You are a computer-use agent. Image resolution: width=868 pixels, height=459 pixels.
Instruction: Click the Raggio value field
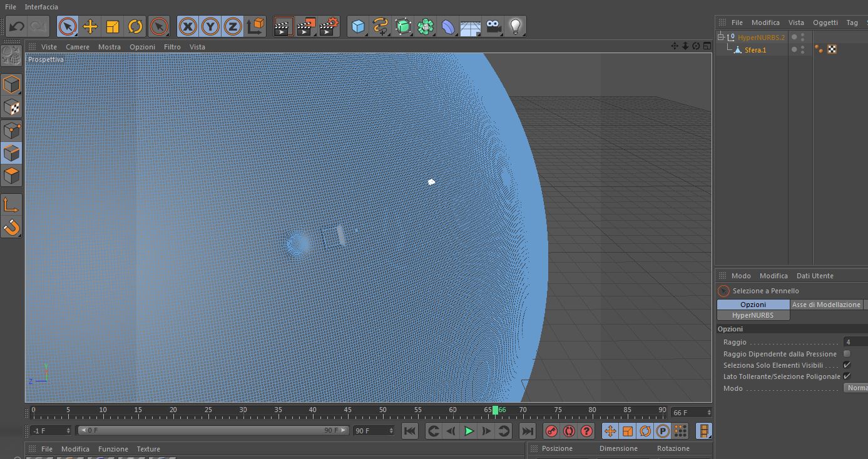pyautogui.click(x=855, y=342)
